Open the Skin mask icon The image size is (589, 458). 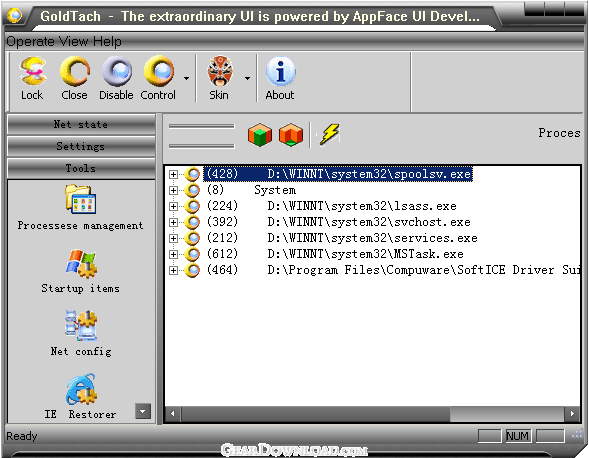pos(220,71)
